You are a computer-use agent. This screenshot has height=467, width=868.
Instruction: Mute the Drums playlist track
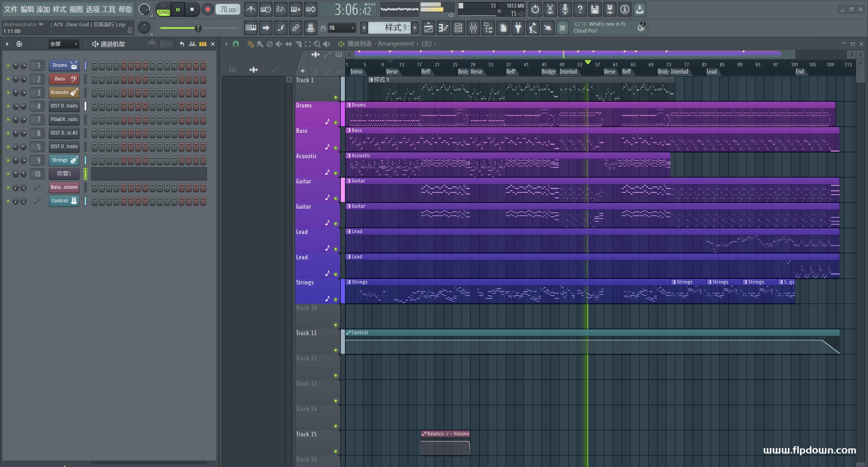pyautogui.click(x=335, y=122)
